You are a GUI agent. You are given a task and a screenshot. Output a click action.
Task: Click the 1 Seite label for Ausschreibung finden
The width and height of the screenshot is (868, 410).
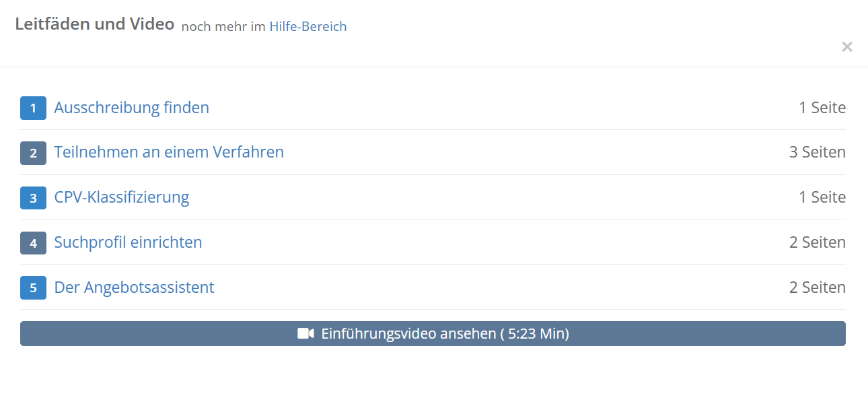(x=822, y=108)
